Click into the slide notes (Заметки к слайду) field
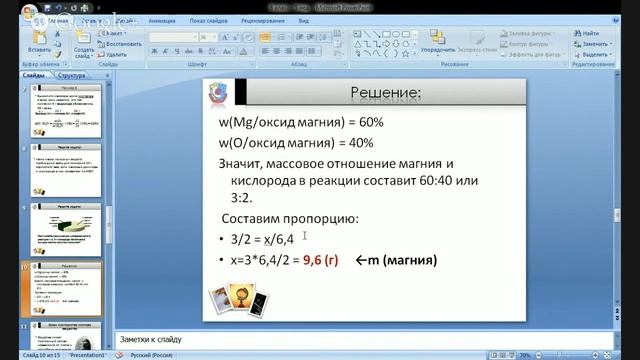Image resolution: width=640 pixels, height=360 pixels. pyautogui.click(x=364, y=340)
